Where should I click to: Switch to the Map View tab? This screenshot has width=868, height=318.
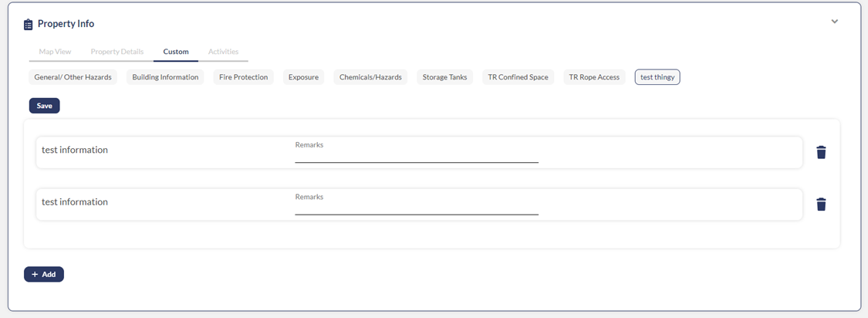point(55,52)
